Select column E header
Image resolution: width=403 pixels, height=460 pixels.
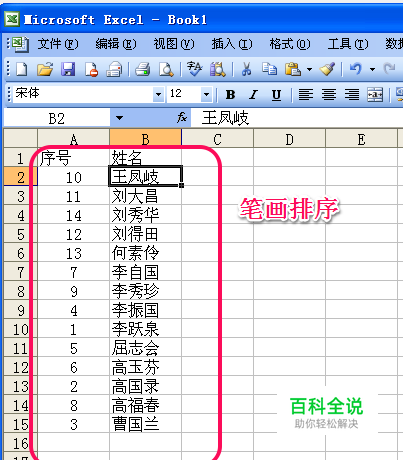361,139
